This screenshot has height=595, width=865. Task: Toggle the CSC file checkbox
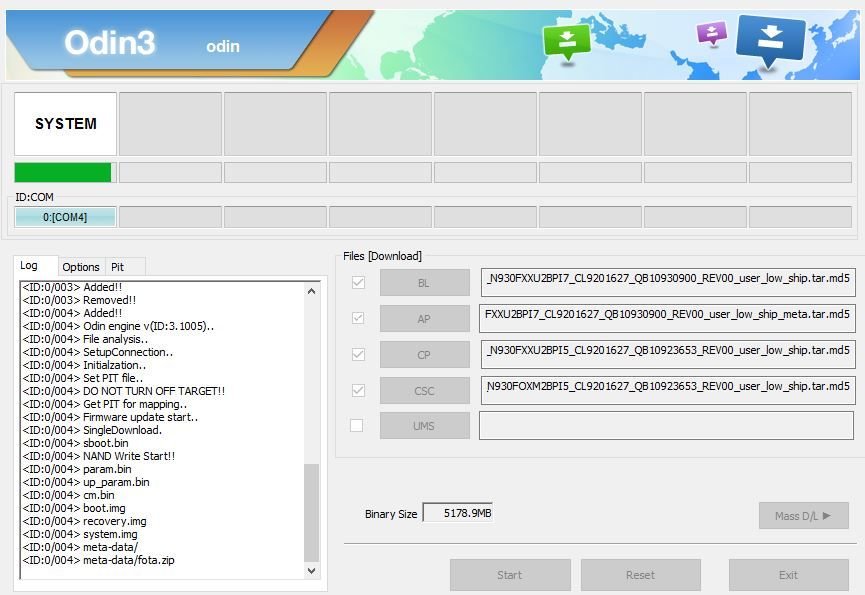(358, 390)
